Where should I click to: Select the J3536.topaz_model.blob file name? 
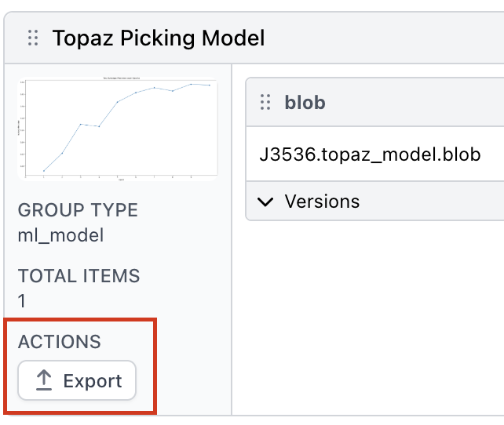point(369,154)
